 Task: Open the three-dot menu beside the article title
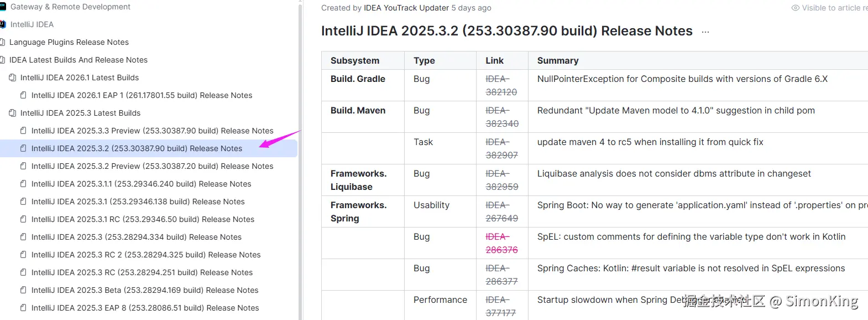point(705,32)
